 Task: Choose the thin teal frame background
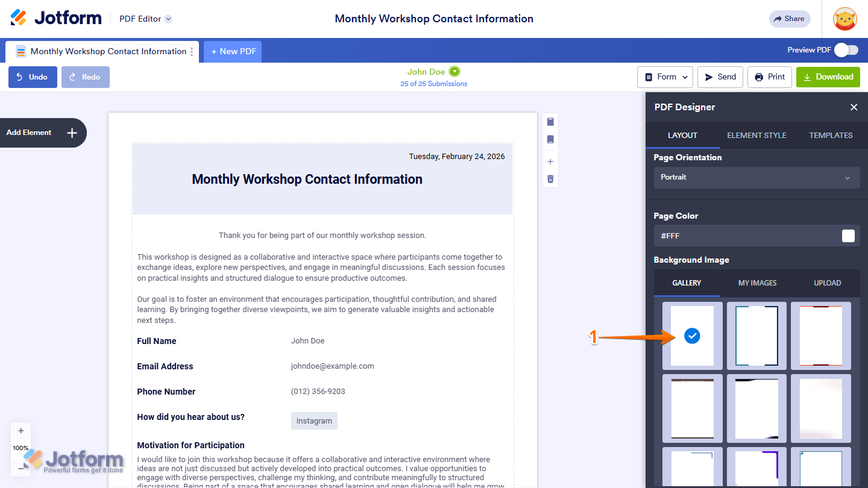tap(821, 467)
